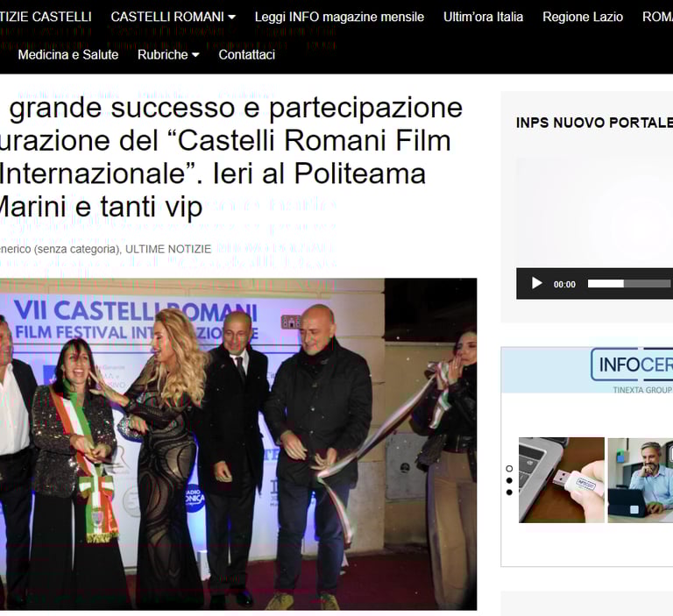Select the third carousel indicator dot
Viewport: 673px width, 616px height.
509,492
